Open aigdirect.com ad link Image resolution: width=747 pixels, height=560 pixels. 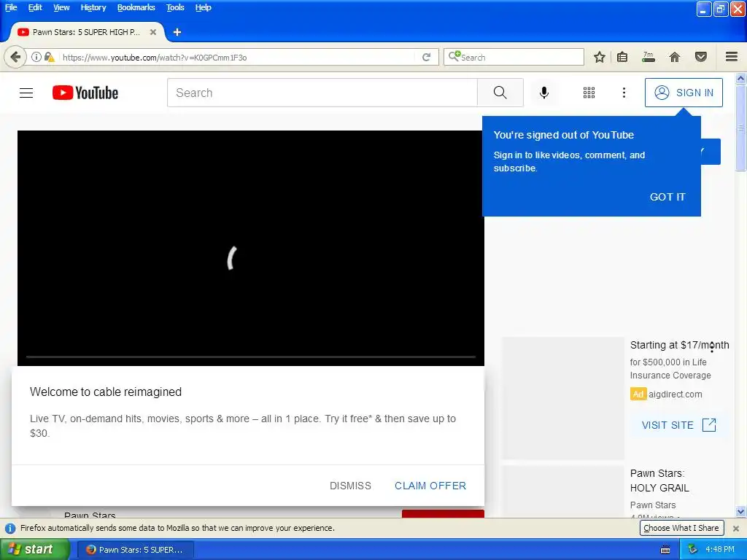(x=675, y=394)
